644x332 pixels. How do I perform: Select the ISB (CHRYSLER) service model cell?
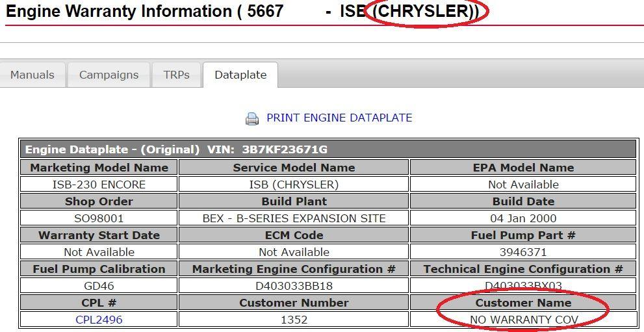click(294, 185)
